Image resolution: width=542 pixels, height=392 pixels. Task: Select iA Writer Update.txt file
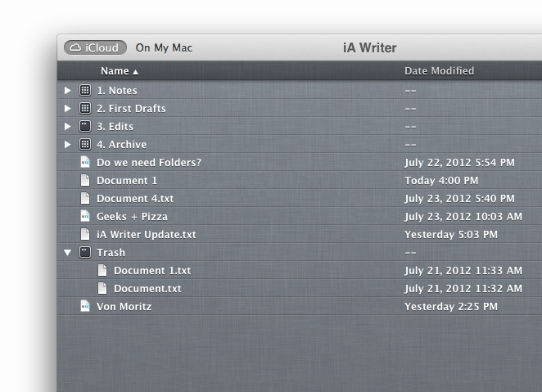point(300,234)
